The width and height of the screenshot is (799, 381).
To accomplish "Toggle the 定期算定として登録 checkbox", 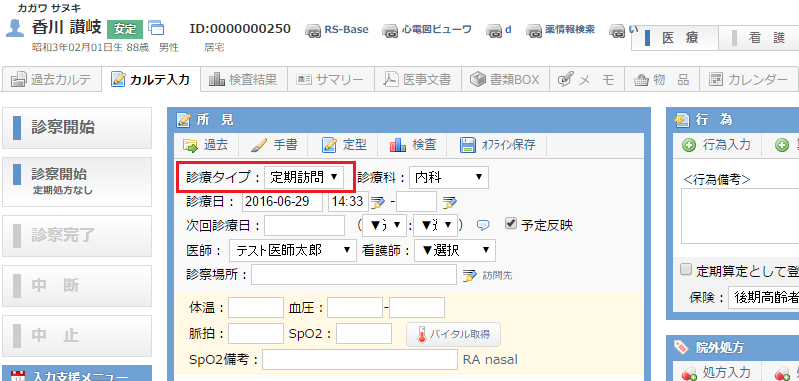I will [x=686, y=269].
